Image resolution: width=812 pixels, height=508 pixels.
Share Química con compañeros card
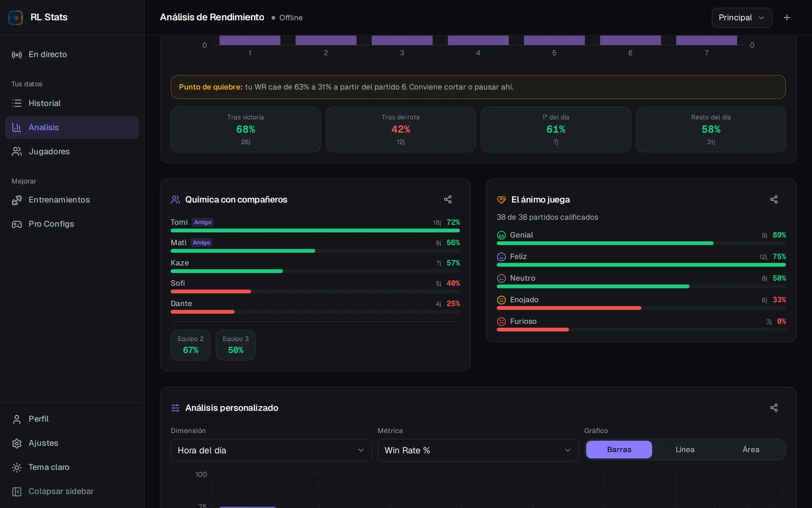tap(448, 199)
